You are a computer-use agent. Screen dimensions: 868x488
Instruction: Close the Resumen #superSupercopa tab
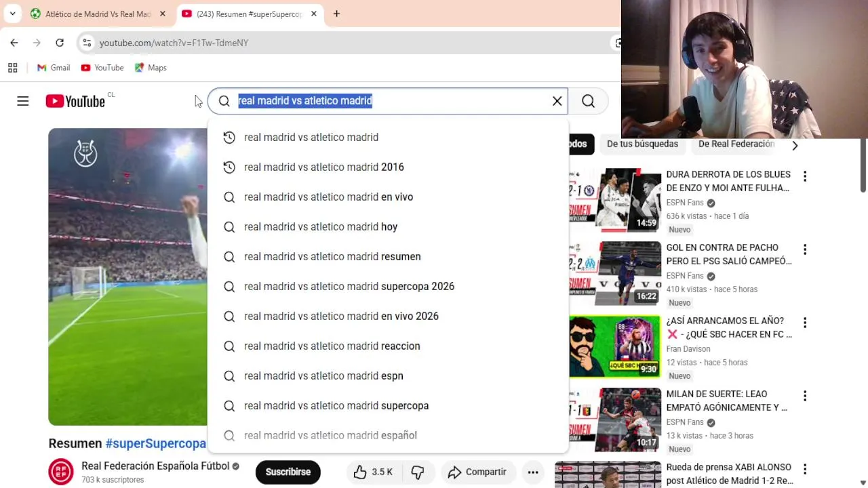pyautogui.click(x=313, y=14)
